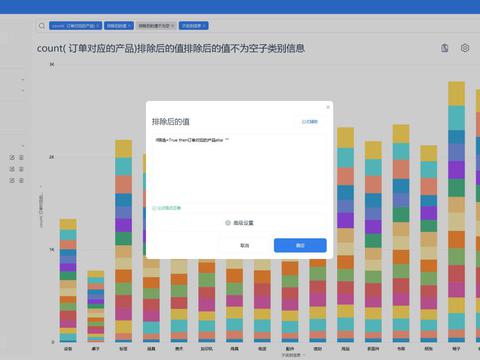Open the 公式解析 link in the dialog

[x=310, y=122]
